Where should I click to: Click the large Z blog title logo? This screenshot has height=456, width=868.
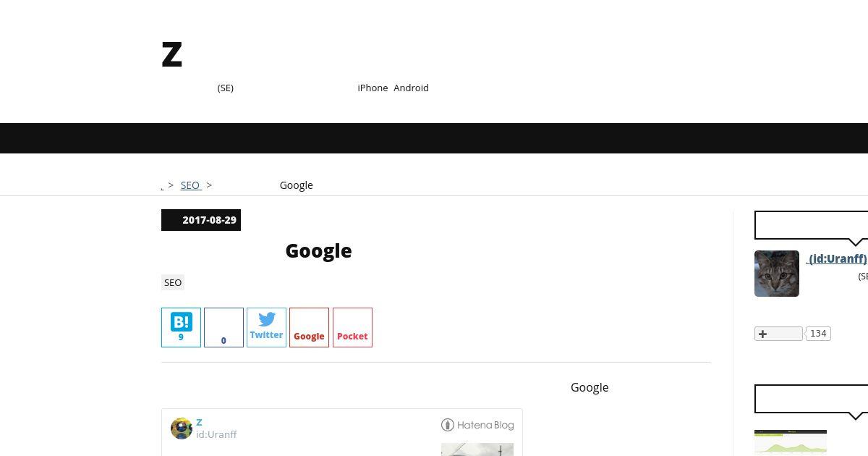172,54
